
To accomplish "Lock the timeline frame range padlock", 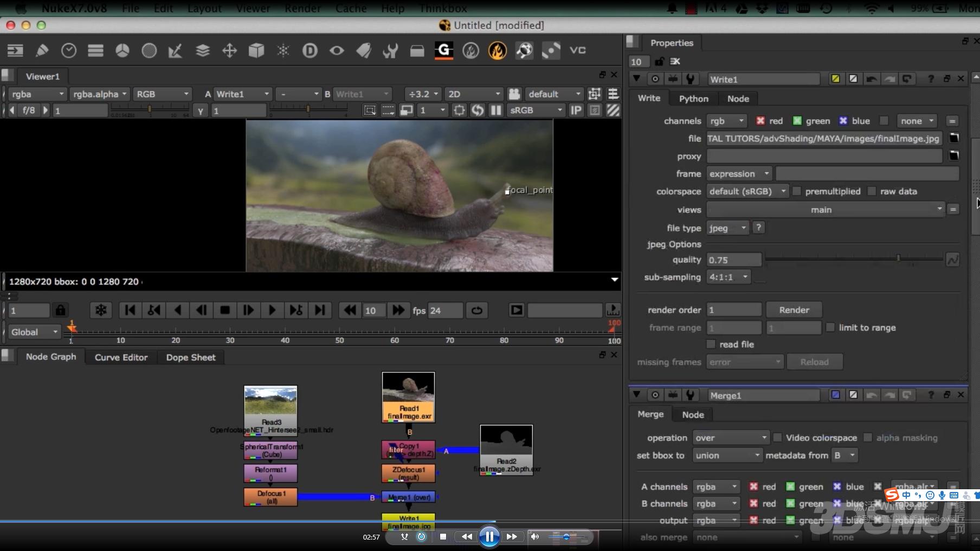I will [61, 310].
